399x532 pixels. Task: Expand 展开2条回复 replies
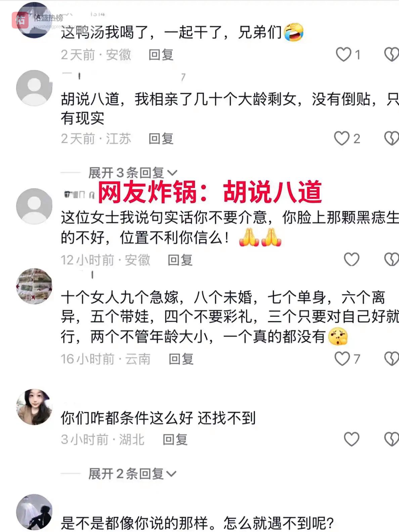(x=132, y=474)
